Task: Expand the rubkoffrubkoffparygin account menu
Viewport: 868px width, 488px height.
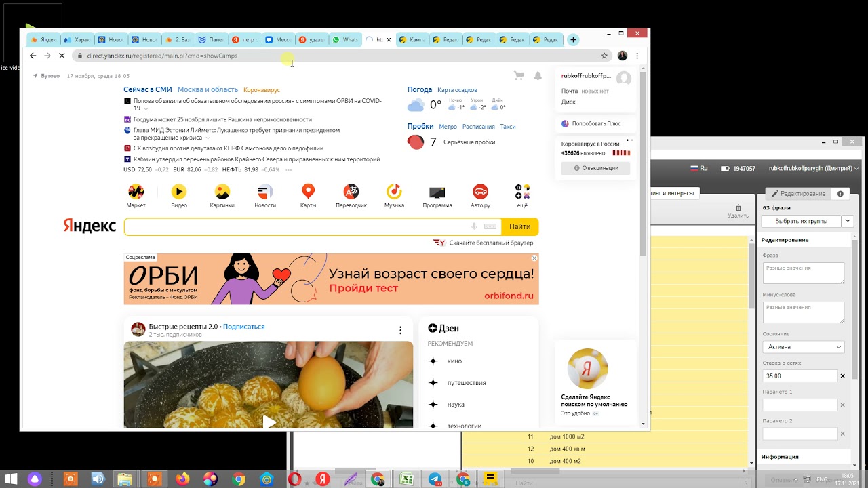Action: 813,168
